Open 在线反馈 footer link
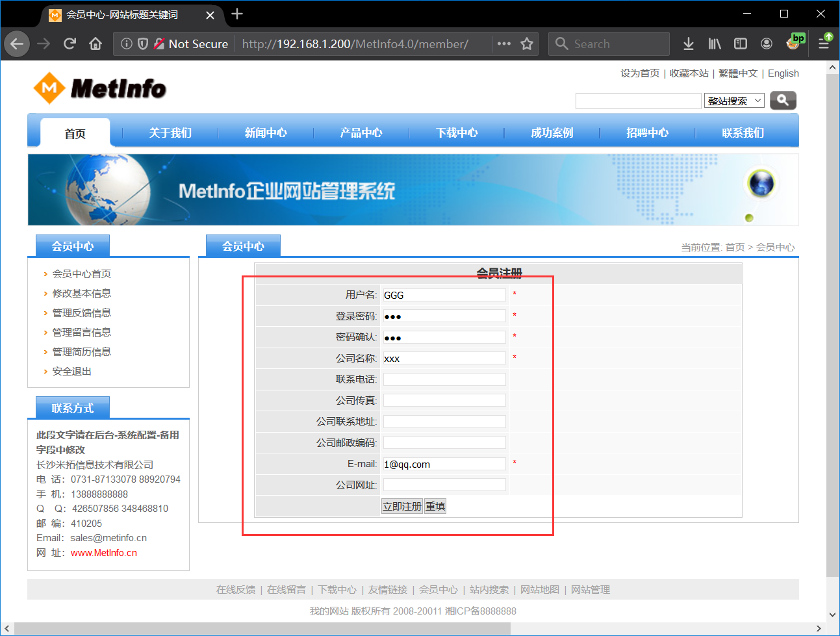The width and height of the screenshot is (840, 636). pos(236,590)
